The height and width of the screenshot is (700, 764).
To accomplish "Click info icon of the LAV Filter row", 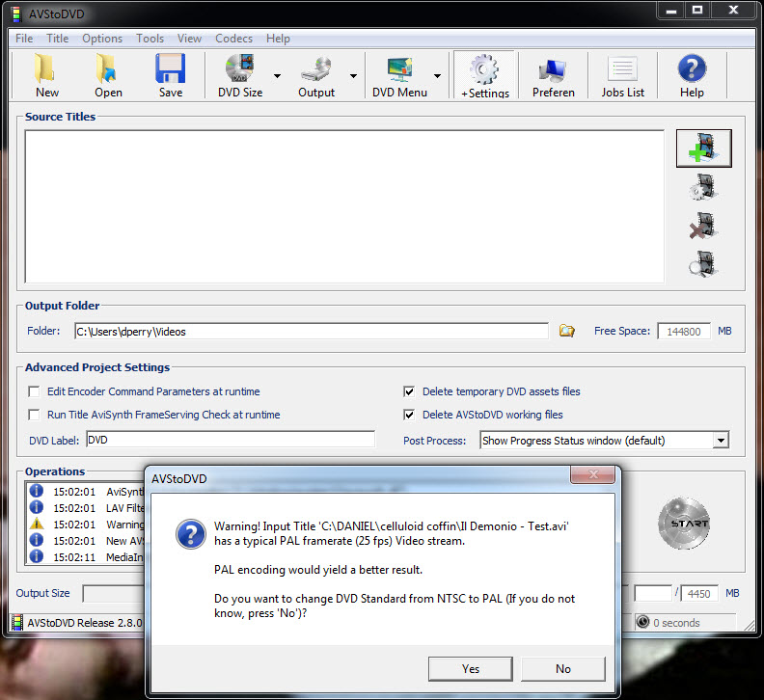I will click(x=37, y=507).
